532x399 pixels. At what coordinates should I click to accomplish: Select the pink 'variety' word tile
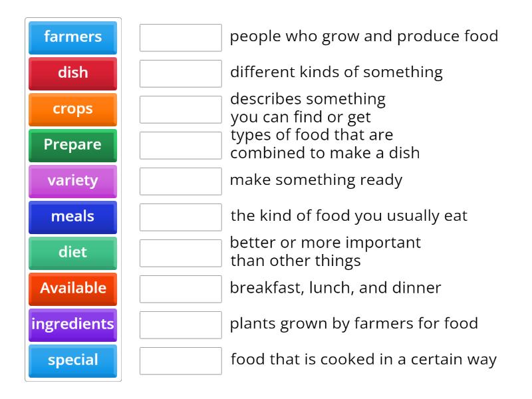pyautogui.click(x=72, y=181)
